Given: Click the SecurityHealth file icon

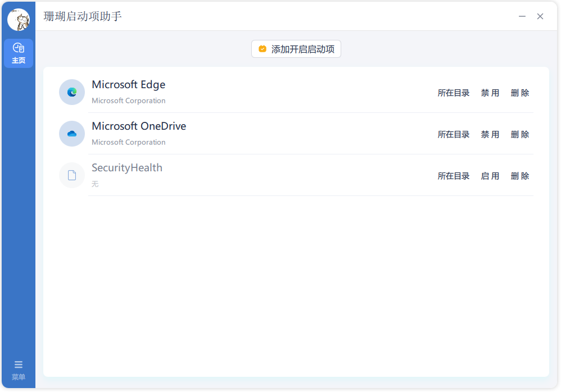Looking at the screenshot, I should coord(72,175).
